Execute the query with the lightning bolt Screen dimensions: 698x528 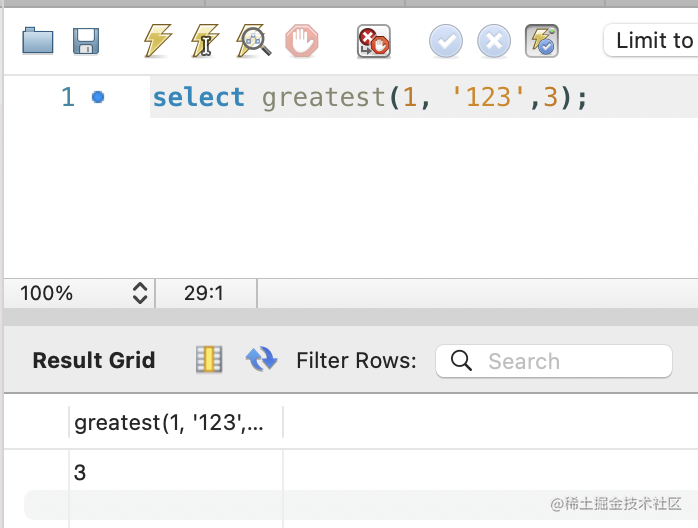(x=158, y=41)
